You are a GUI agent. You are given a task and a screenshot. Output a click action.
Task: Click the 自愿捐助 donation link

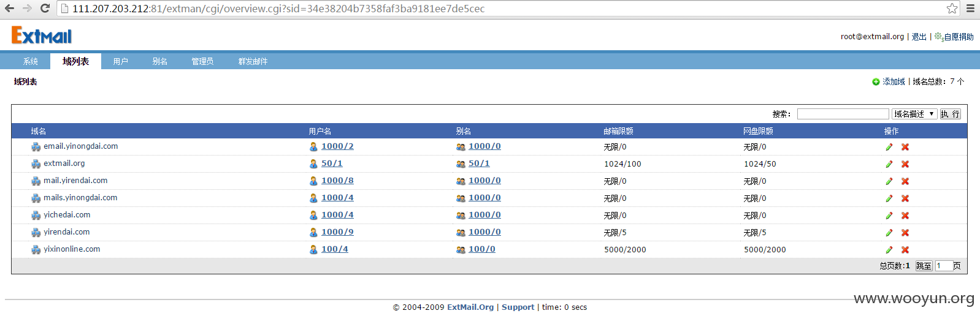coord(959,37)
